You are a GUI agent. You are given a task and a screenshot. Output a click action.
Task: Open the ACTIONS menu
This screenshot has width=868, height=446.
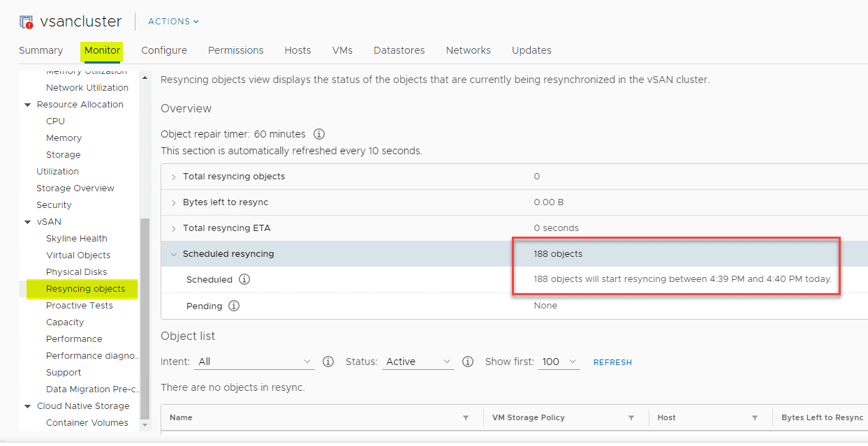(173, 22)
